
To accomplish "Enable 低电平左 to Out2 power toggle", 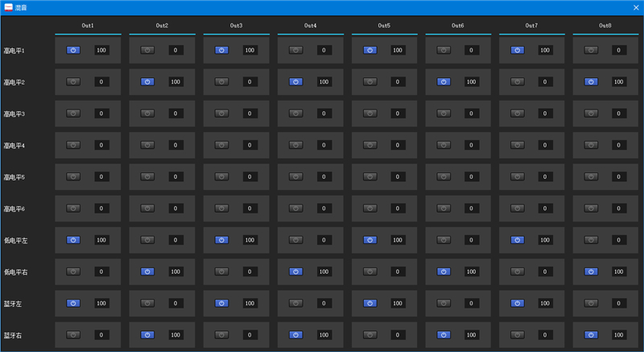I will (147, 240).
